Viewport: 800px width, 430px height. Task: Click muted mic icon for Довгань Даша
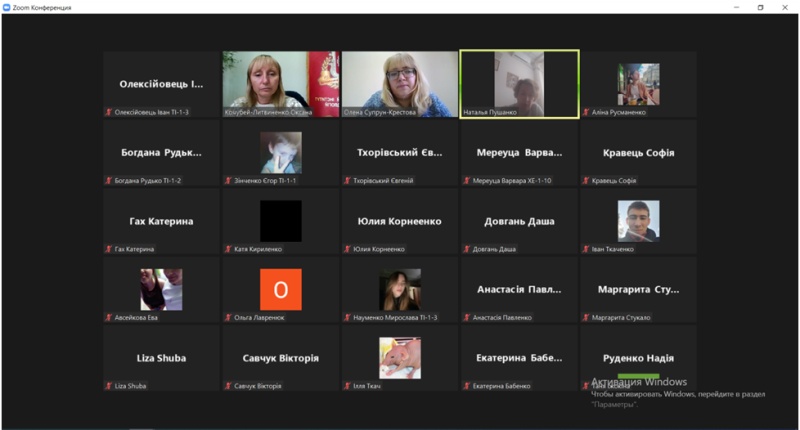coord(466,249)
